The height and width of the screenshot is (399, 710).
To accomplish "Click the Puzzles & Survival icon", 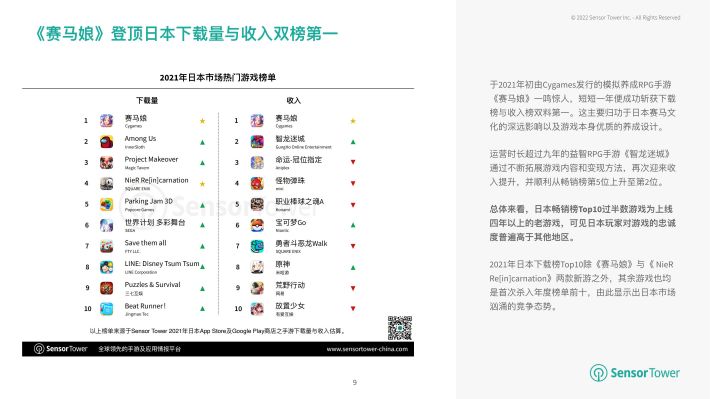I will point(106,288).
